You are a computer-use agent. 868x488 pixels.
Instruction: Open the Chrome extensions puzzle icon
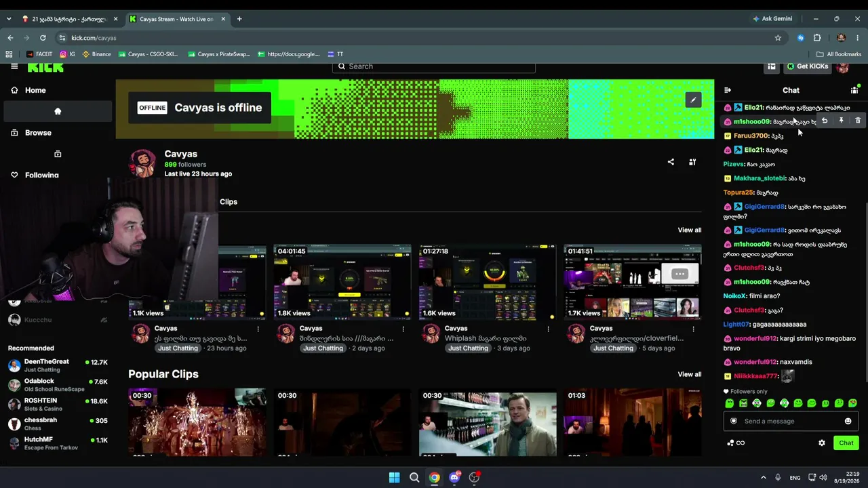pos(817,38)
